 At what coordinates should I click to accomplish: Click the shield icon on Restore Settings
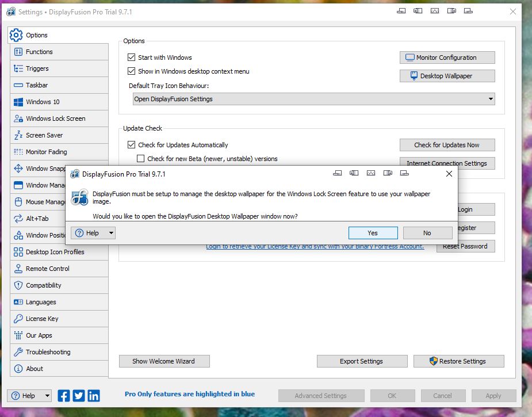click(x=434, y=361)
